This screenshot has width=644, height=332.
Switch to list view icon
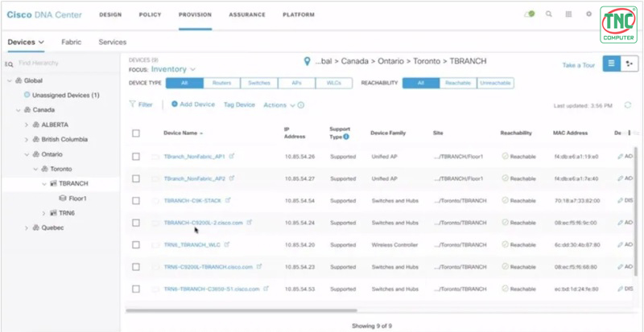[x=612, y=64]
